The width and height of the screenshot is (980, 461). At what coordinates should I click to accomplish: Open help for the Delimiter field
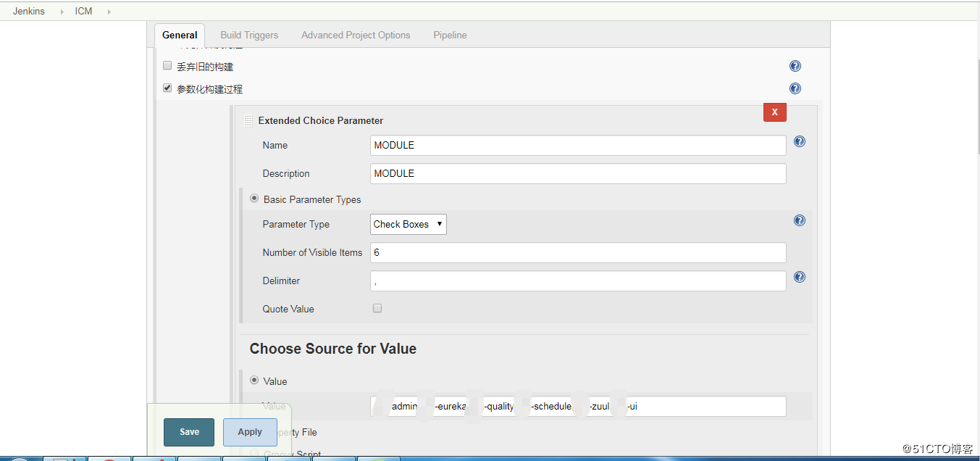799,277
